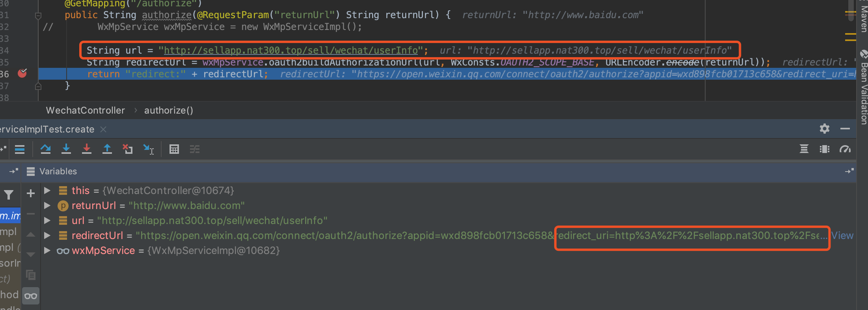This screenshot has height=310, width=868.
Task: Toggle the Show Watches glasses button
Action: click(31, 296)
